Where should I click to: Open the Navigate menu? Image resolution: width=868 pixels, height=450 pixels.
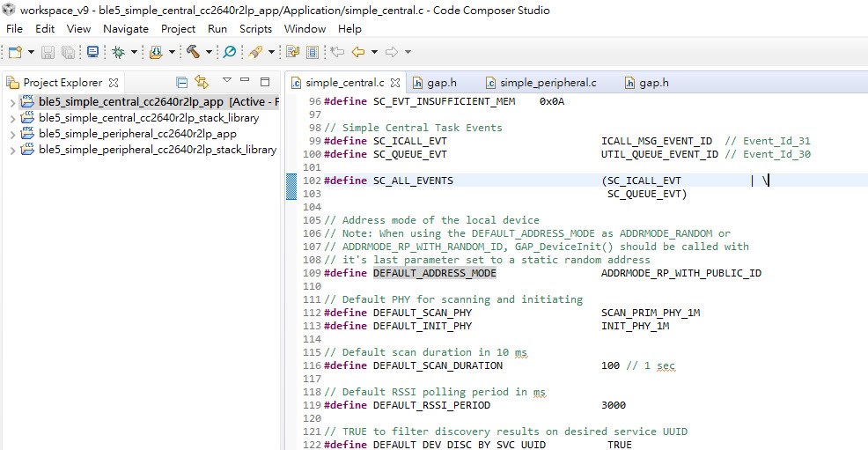tap(126, 29)
